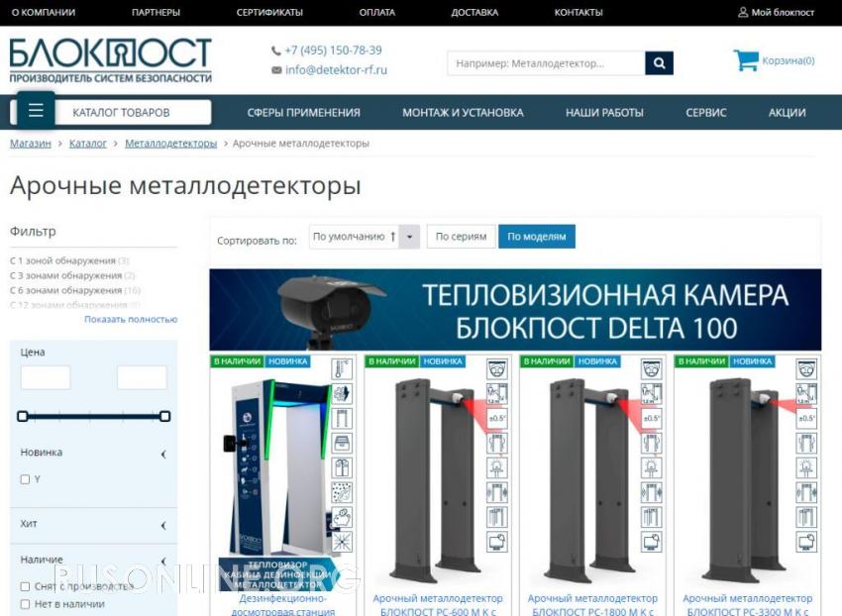Click storage box icon on disinfection station card
The height and width of the screenshot is (616, 842).
342,443
